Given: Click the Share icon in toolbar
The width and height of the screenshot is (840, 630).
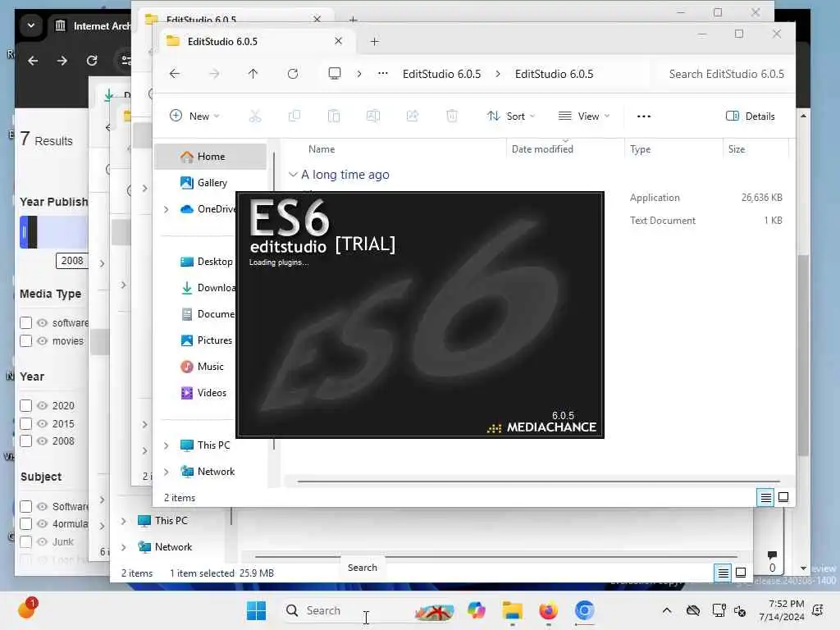Looking at the screenshot, I should click(x=413, y=116).
